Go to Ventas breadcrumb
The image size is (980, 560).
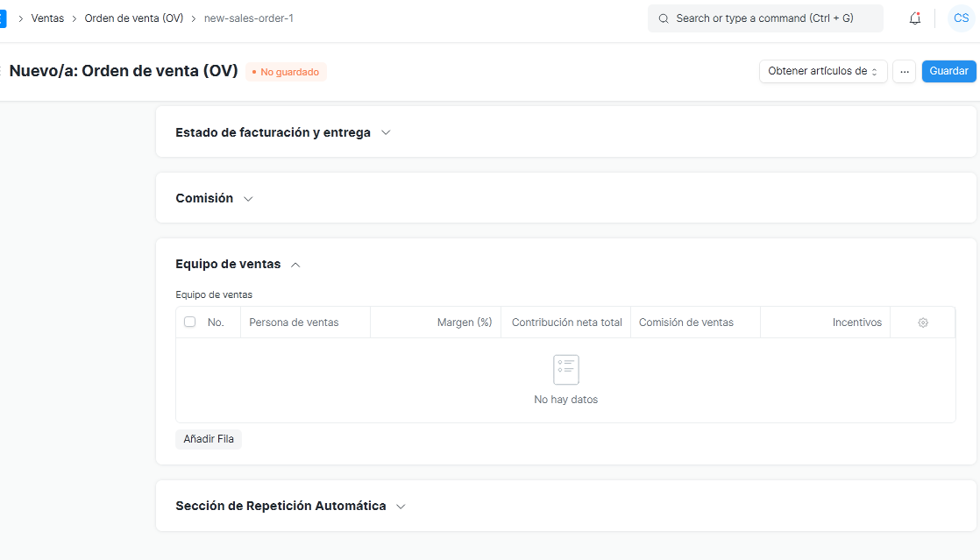point(47,18)
